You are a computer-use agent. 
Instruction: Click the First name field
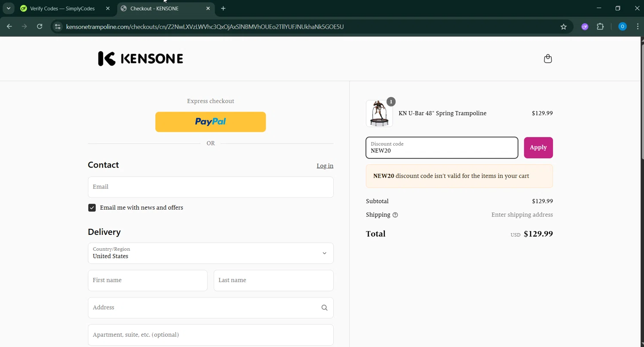point(148,280)
